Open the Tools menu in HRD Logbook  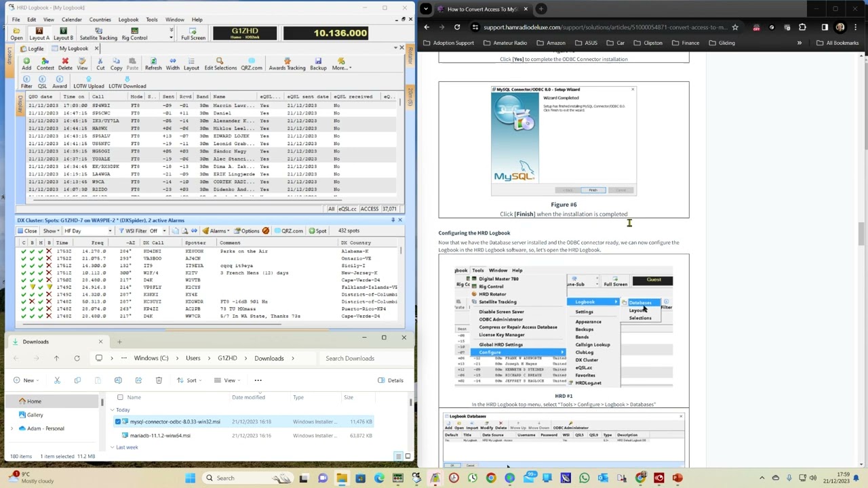pos(152,20)
